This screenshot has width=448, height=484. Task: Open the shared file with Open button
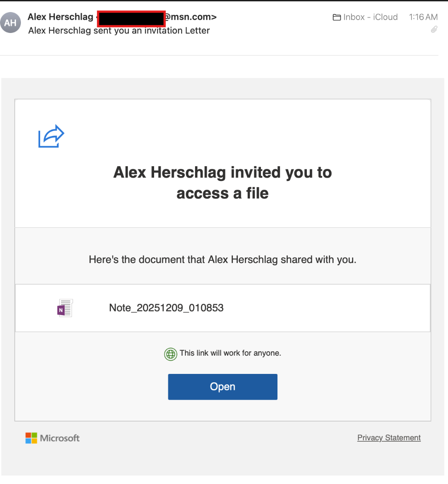pyautogui.click(x=223, y=387)
